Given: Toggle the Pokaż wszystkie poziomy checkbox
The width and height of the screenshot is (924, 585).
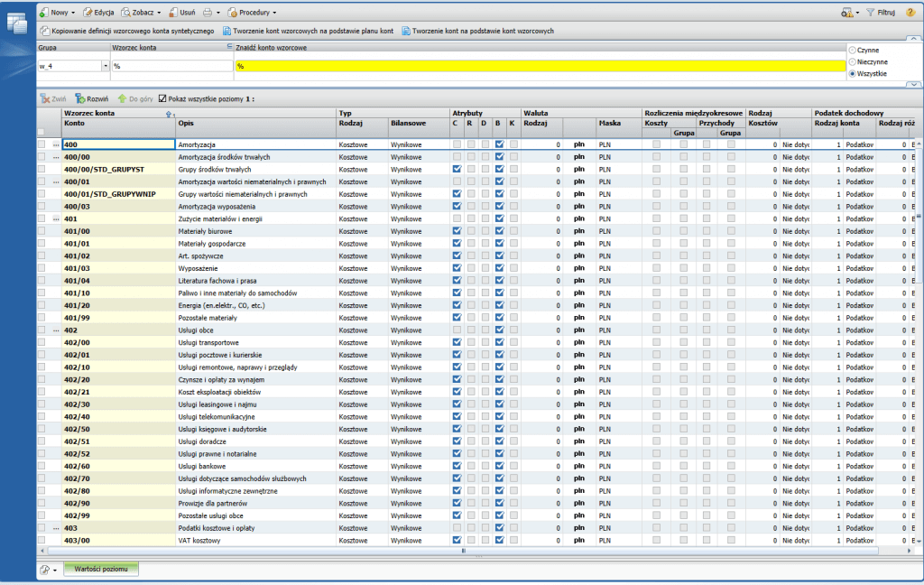Looking at the screenshot, I should [x=162, y=98].
